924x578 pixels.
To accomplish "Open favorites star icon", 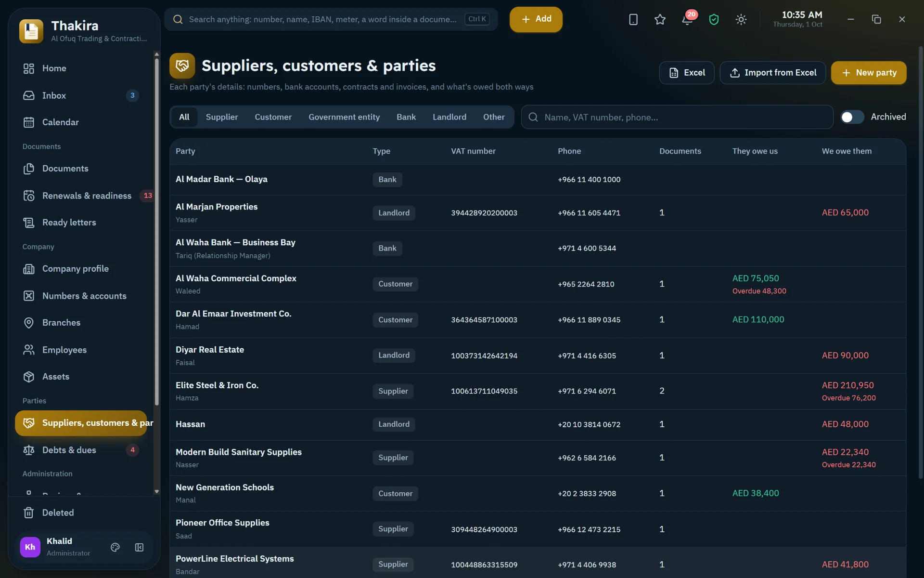I will 660,19.
